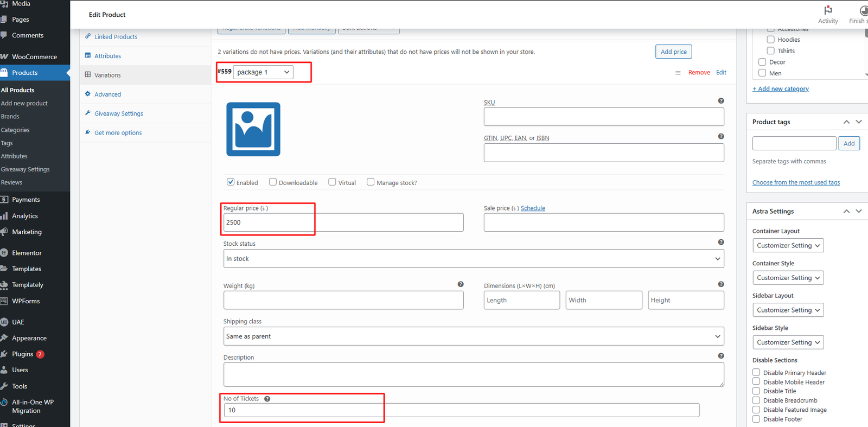868x427 pixels.
Task: Click the Regular price input field
Action: 343,222
